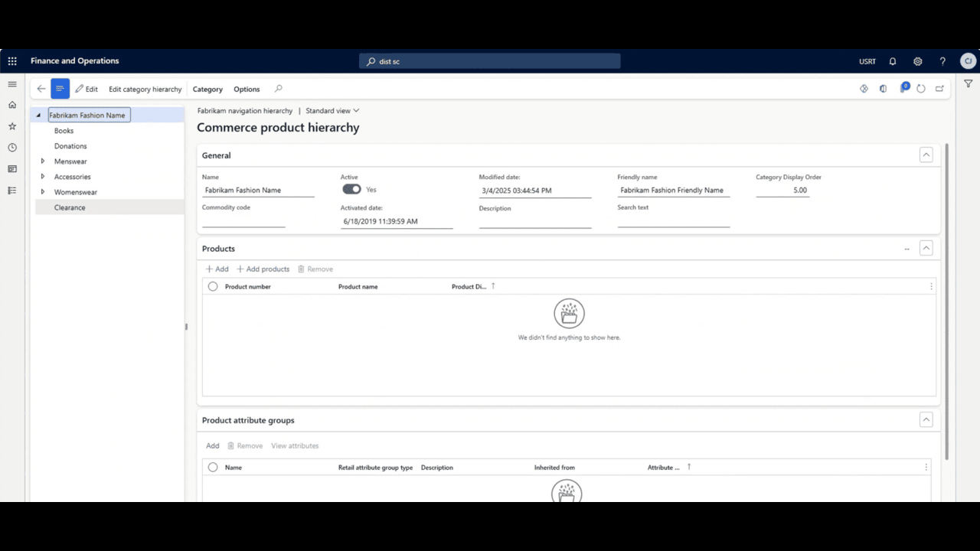This screenshot has height=551, width=980.
Task: Click the USRT company selector
Action: pyautogui.click(x=867, y=61)
